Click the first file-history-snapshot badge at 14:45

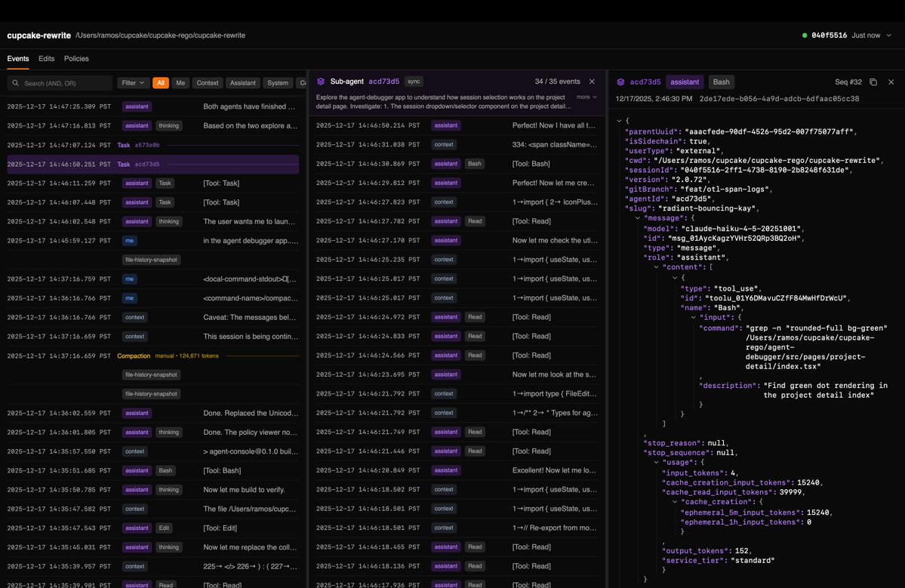point(151,260)
